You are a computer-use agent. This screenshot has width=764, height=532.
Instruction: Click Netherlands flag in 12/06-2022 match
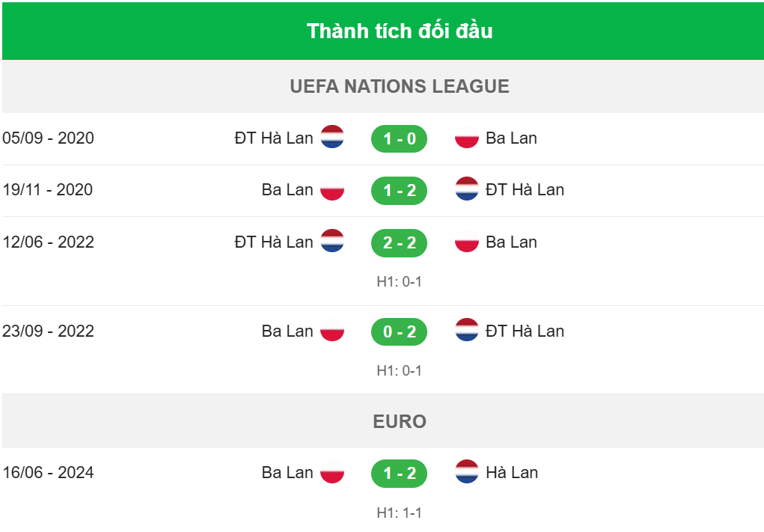pos(332,241)
